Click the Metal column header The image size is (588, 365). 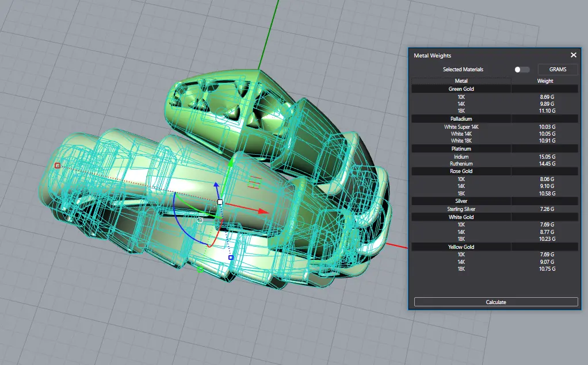click(x=461, y=81)
